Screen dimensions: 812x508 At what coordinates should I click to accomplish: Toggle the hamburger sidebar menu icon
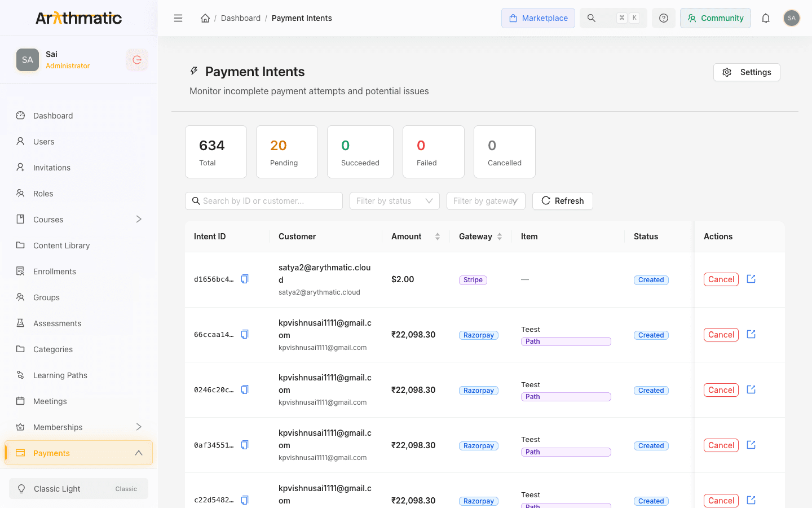pos(178,18)
